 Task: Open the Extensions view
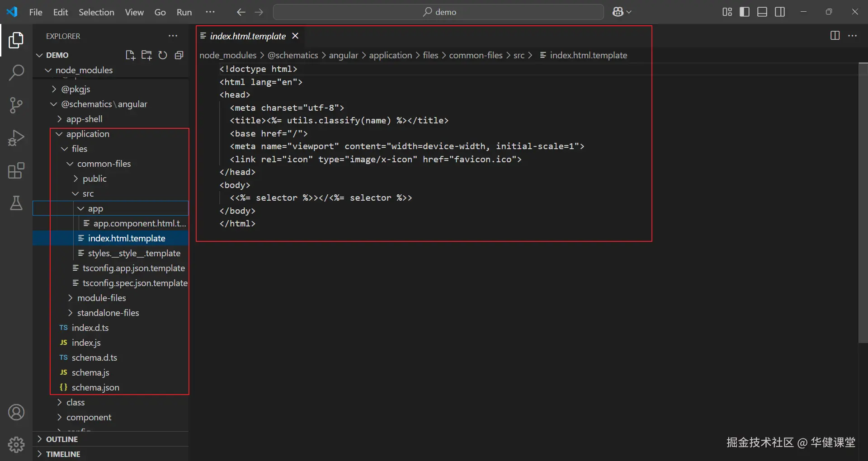coord(16,171)
